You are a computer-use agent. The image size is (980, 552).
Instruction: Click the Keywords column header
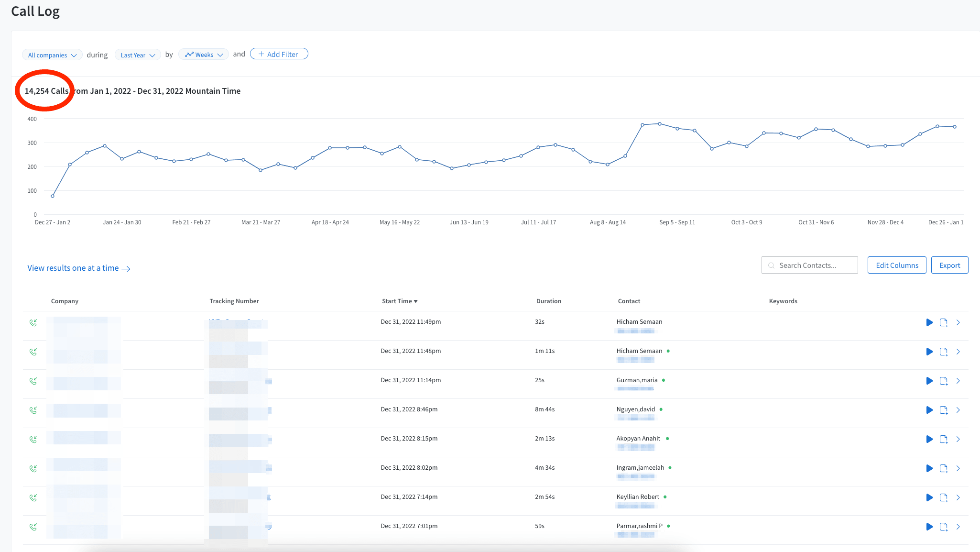click(783, 301)
